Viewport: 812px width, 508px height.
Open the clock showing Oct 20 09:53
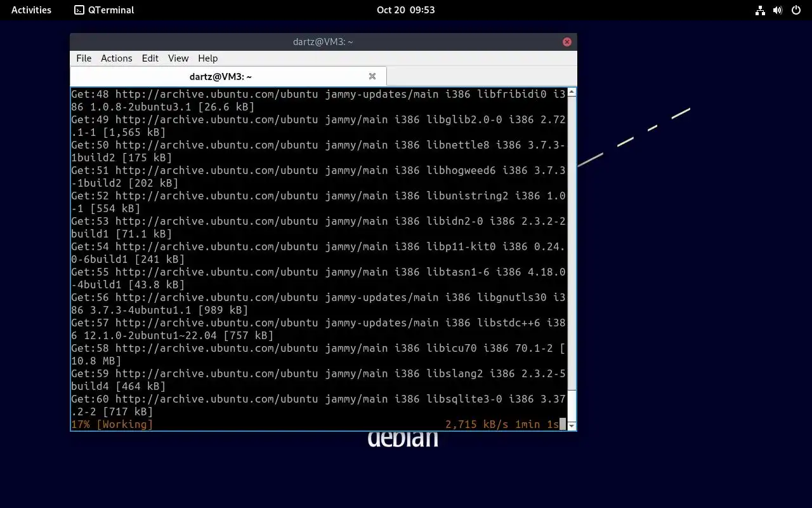(405, 10)
